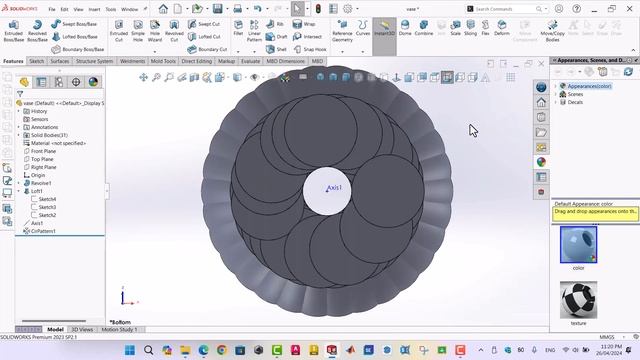Expand the Revolve1 feature node

[19, 183]
